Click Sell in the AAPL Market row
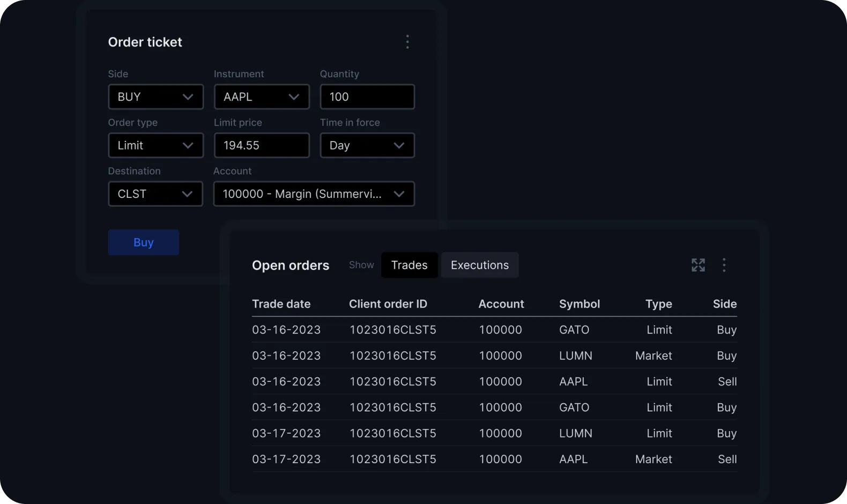Screen dimensions: 847x504 click(x=727, y=459)
